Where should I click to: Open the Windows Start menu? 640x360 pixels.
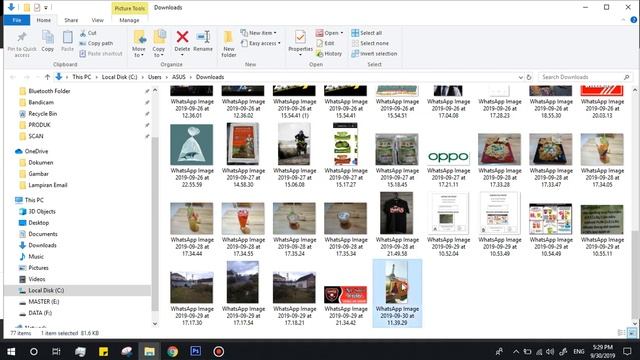11,351
